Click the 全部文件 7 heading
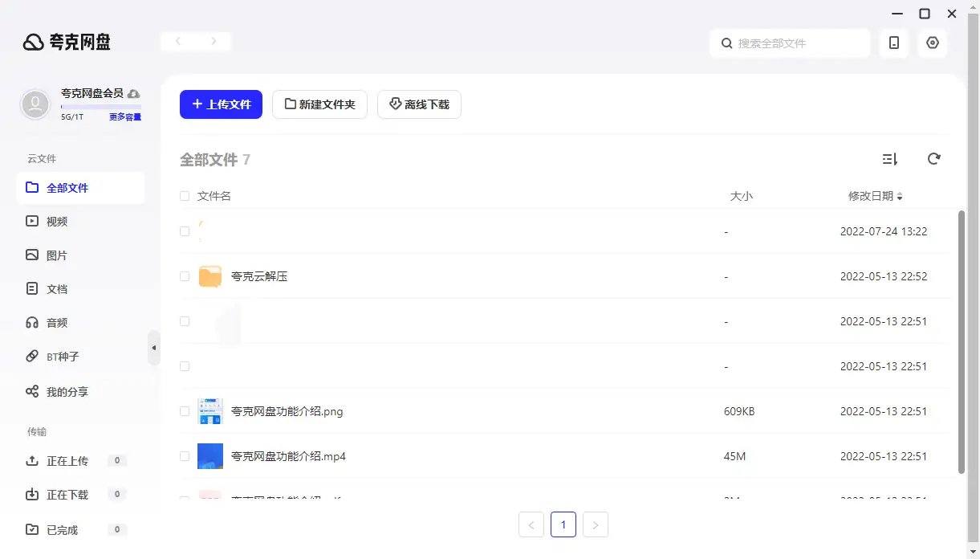980x559 pixels. [215, 160]
